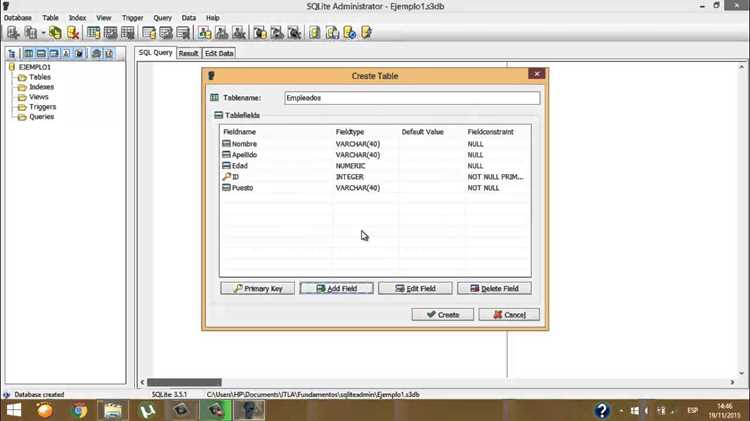Image resolution: width=750 pixels, height=421 pixels.
Task: Click the Edit Index toolbar icon
Action: click(x=166, y=33)
